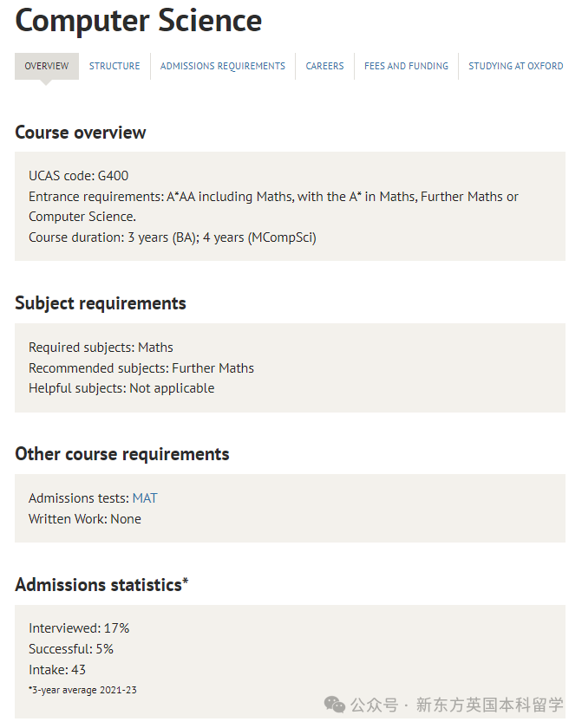Click the Subject requirements heading
Screen dimensions: 582x728
coord(101,303)
